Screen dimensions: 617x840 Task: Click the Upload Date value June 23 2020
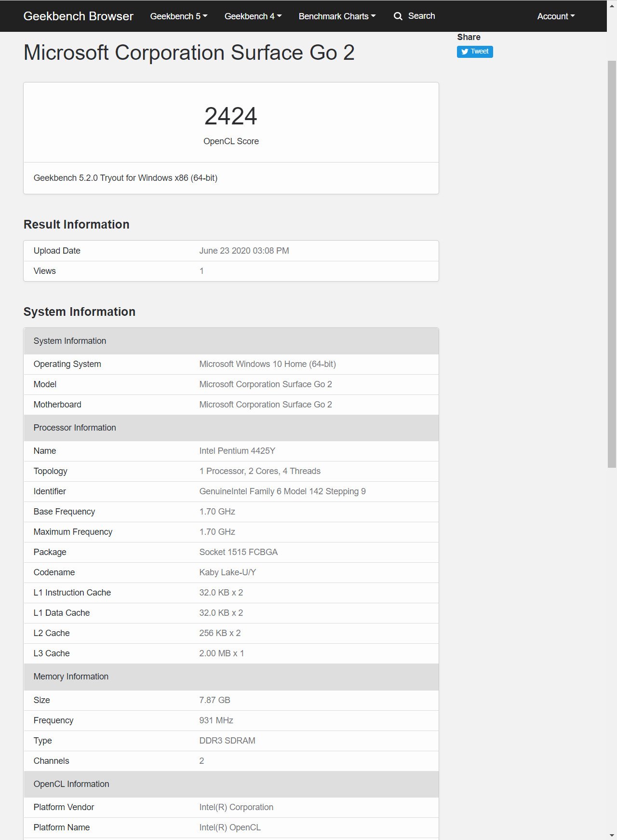(244, 251)
